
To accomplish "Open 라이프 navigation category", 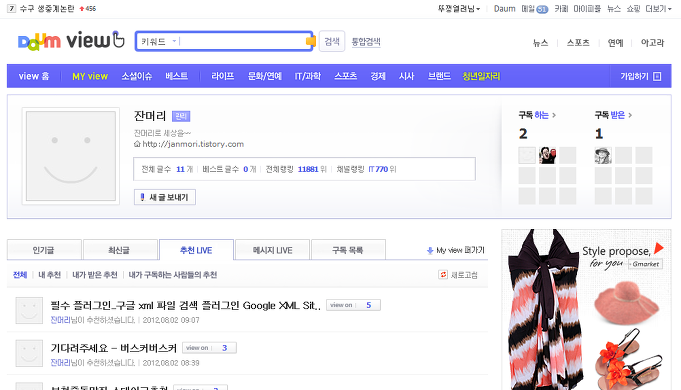I will tap(222, 76).
